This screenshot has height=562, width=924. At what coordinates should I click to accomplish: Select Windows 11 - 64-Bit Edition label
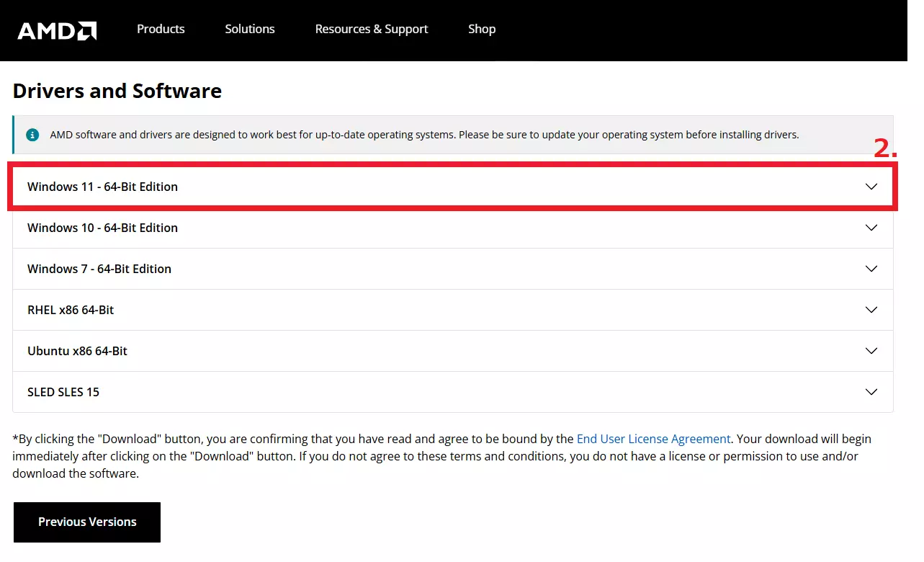(102, 187)
